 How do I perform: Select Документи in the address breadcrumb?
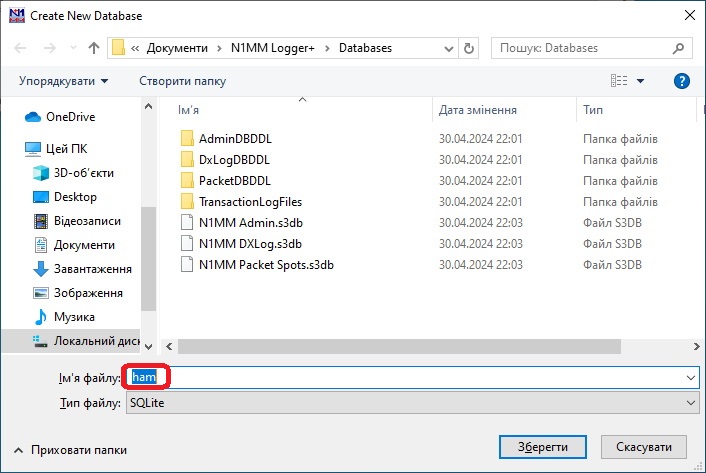click(x=177, y=48)
